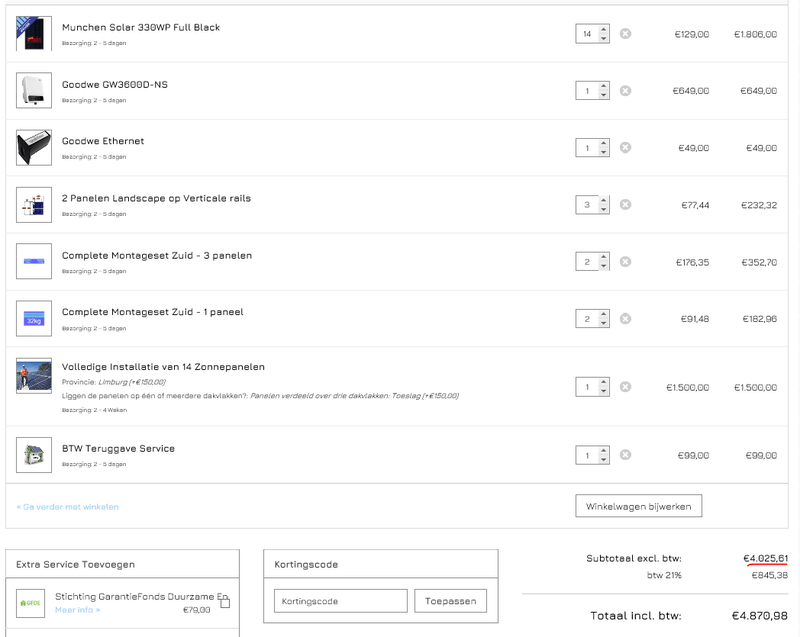Select the Goodwe Ethernet quantity field

click(x=587, y=148)
